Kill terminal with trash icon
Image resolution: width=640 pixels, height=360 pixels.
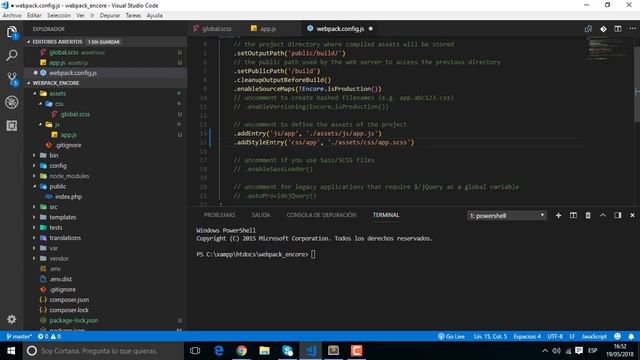point(588,215)
